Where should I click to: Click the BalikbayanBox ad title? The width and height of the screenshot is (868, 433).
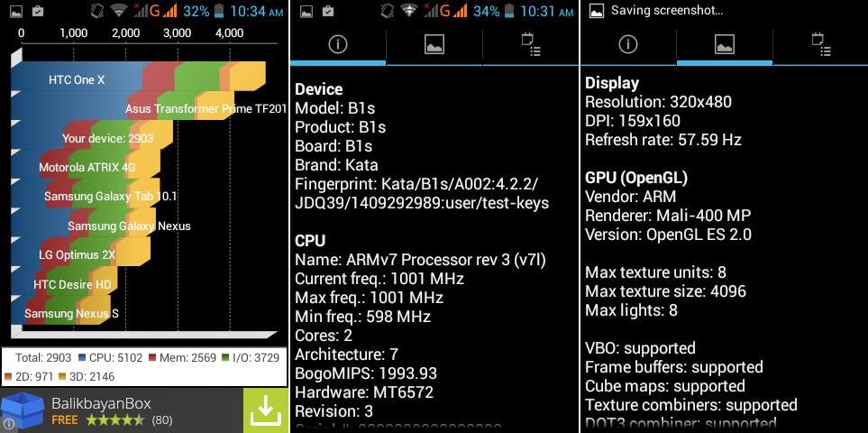[x=101, y=403]
